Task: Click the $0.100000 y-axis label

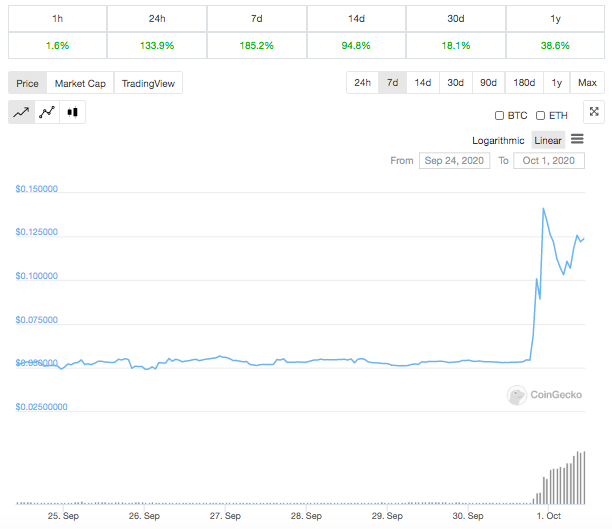Action: [36, 276]
